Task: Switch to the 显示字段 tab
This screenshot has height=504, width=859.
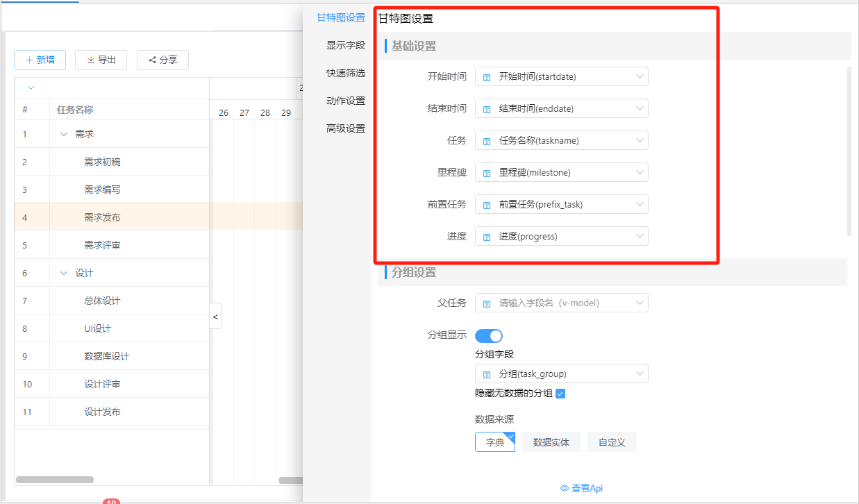Action: point(346,45)
